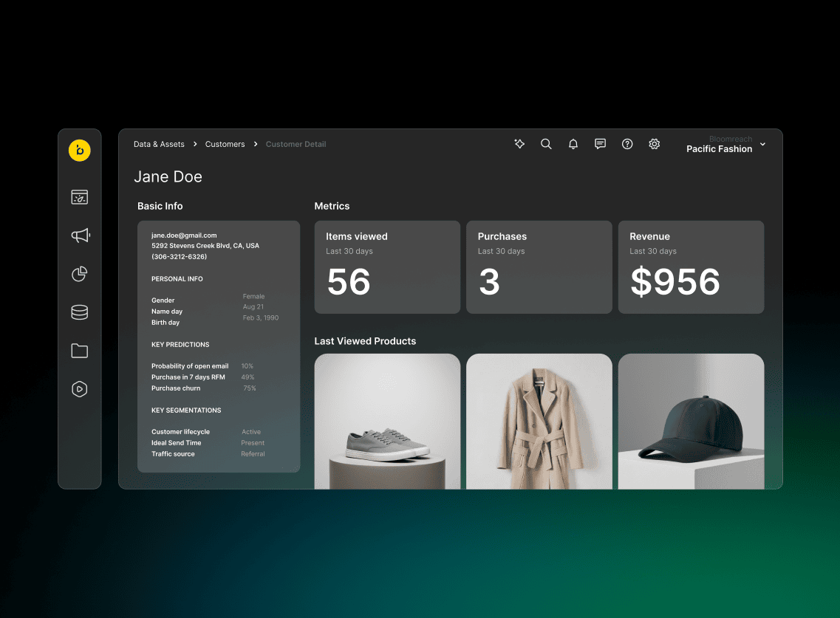Open Campaigns megaphone icon in sidebar
Viewport: 840px width, 618px height.
coord(80,236)
